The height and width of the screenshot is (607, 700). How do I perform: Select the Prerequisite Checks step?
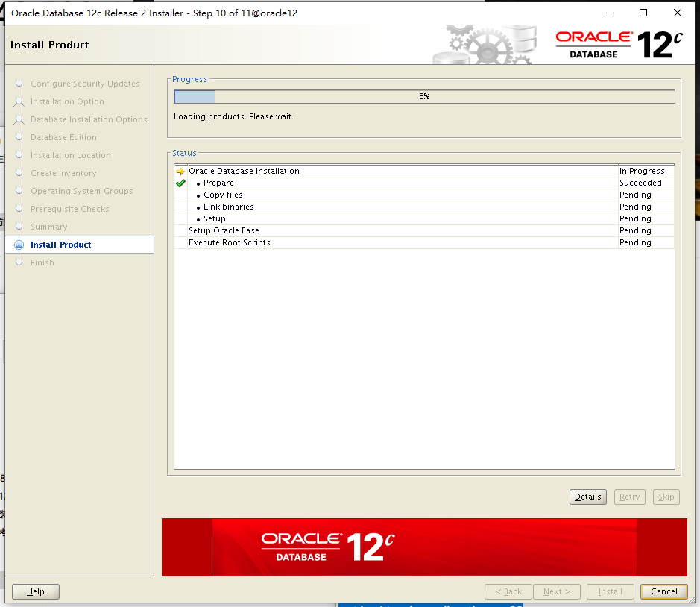pyautogui.click(x=70, y=209)
